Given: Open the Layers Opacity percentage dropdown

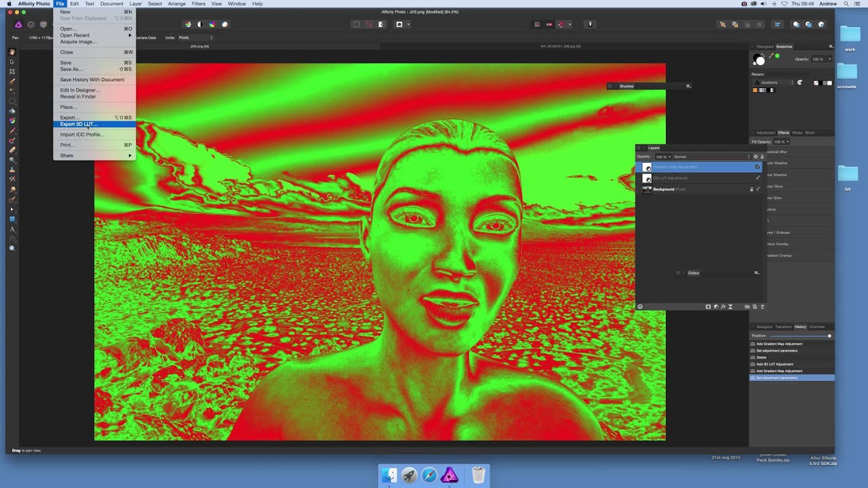Looking at the screenshot, I should (x=663, y=157).
